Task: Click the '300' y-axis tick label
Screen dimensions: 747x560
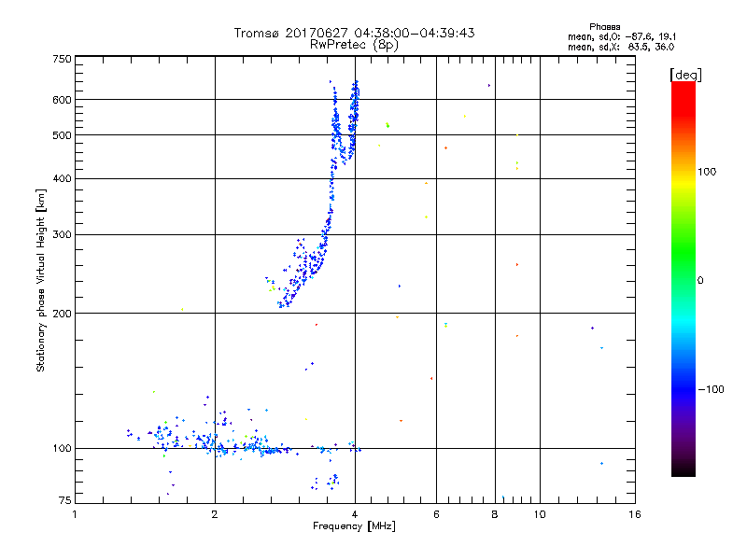Action: (62, 235)
